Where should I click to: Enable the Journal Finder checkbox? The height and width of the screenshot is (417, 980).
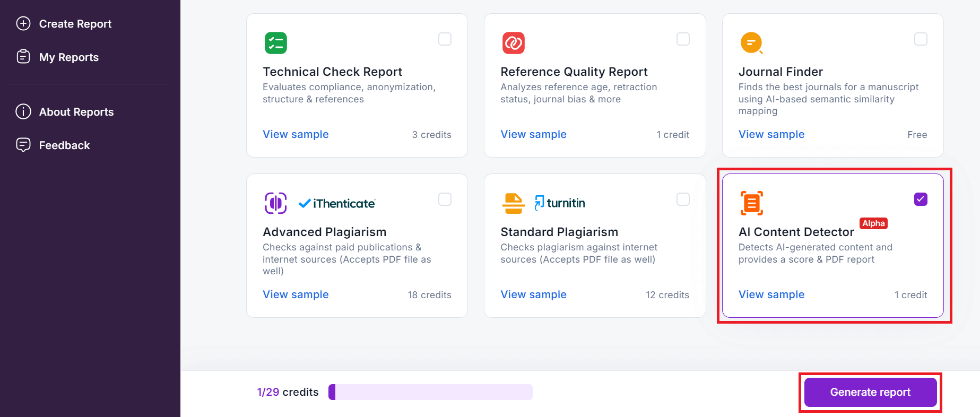pos(921,39)
